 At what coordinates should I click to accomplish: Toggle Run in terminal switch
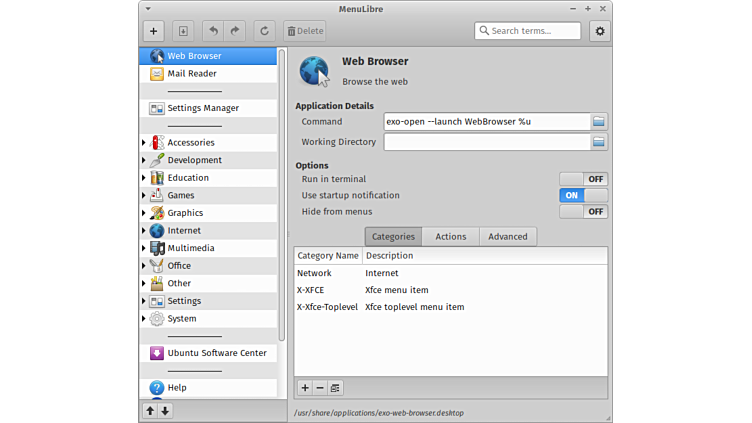coord(583,179)
